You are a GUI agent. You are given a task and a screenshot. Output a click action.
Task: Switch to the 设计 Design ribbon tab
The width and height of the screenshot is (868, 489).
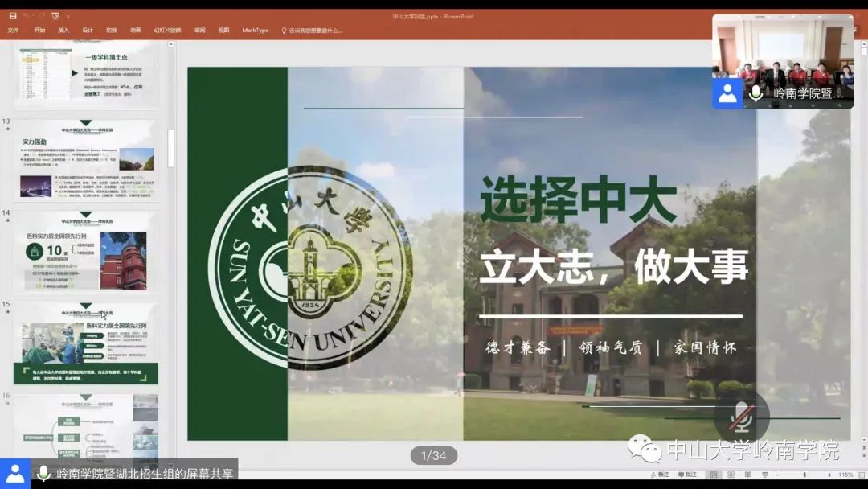pyautogui.click(x=87, y=30)
